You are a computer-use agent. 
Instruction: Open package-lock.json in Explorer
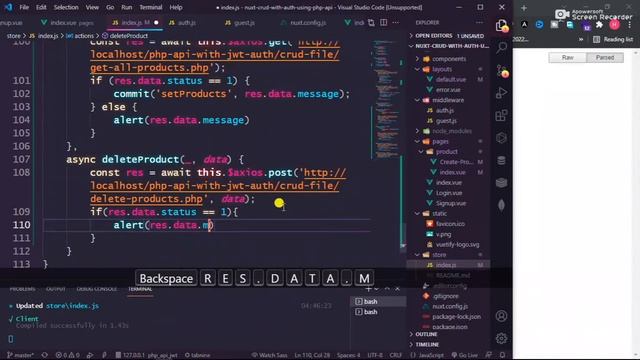pos(456,317)
